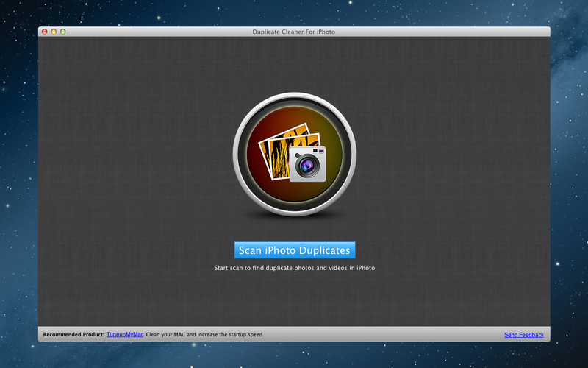Minimize the window with the yellow button
Viewport: 588px width, 368px height.
coord(54,32)
